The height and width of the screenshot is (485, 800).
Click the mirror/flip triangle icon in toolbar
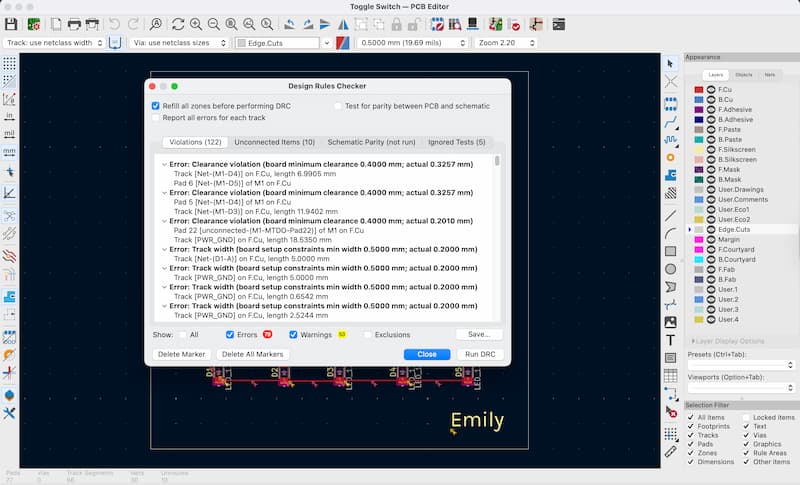point(343,24)
